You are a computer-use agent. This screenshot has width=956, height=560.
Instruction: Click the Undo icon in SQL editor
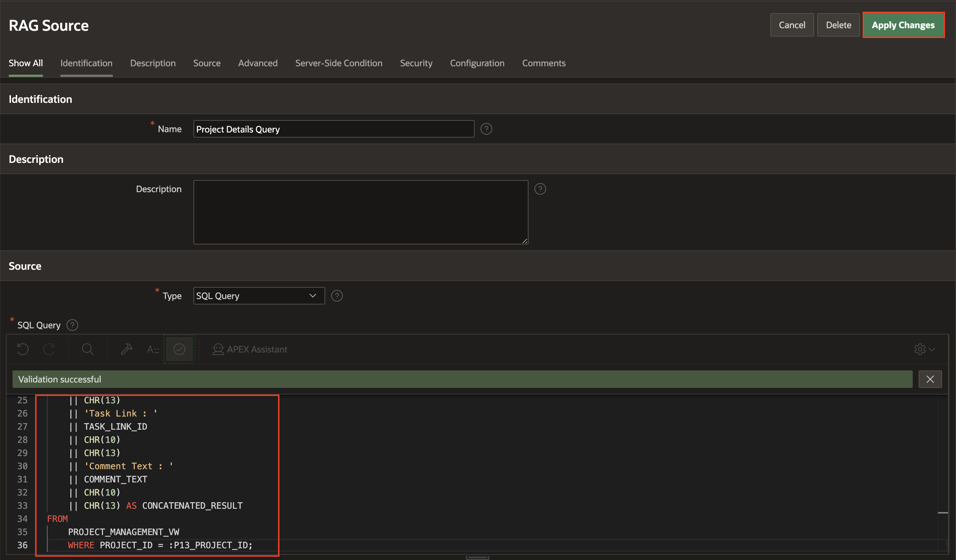point(23,349)
